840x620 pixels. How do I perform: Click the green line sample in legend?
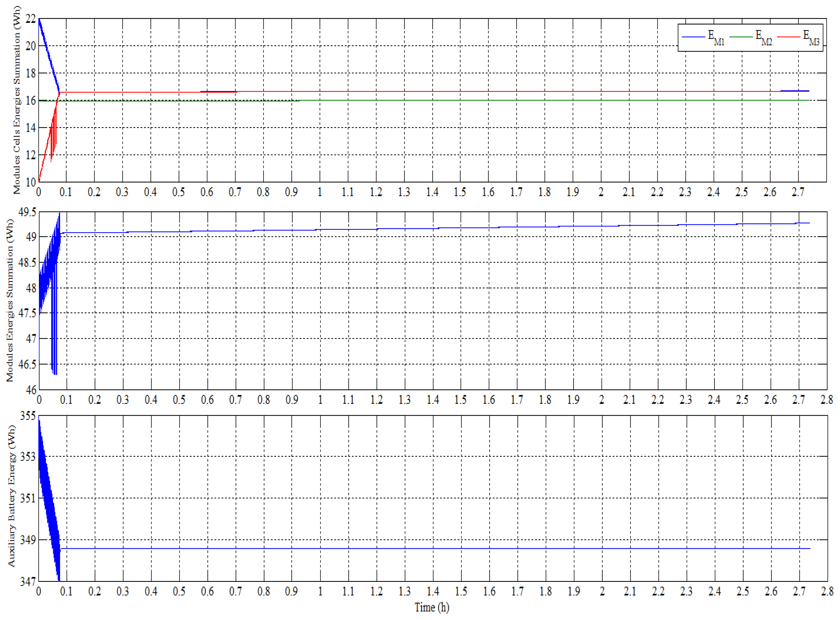point(741,37)
